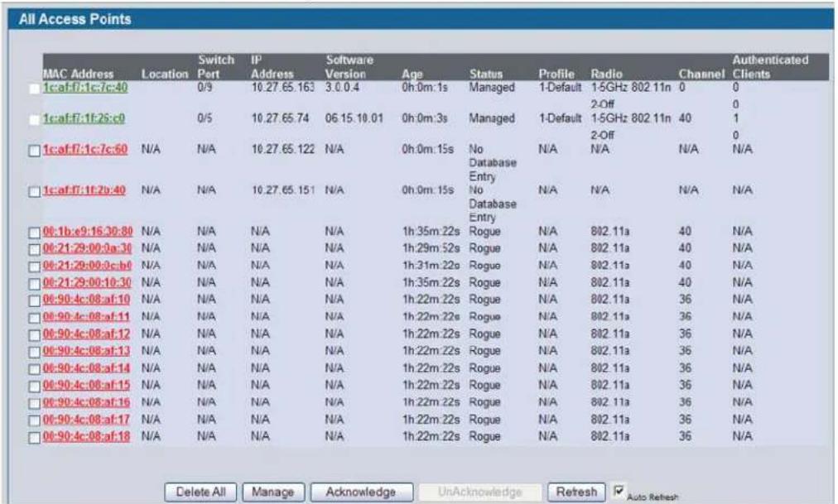Check the box for 00:90:4c:08:af:17
838x504 pixels.
[x=34, y=420]
